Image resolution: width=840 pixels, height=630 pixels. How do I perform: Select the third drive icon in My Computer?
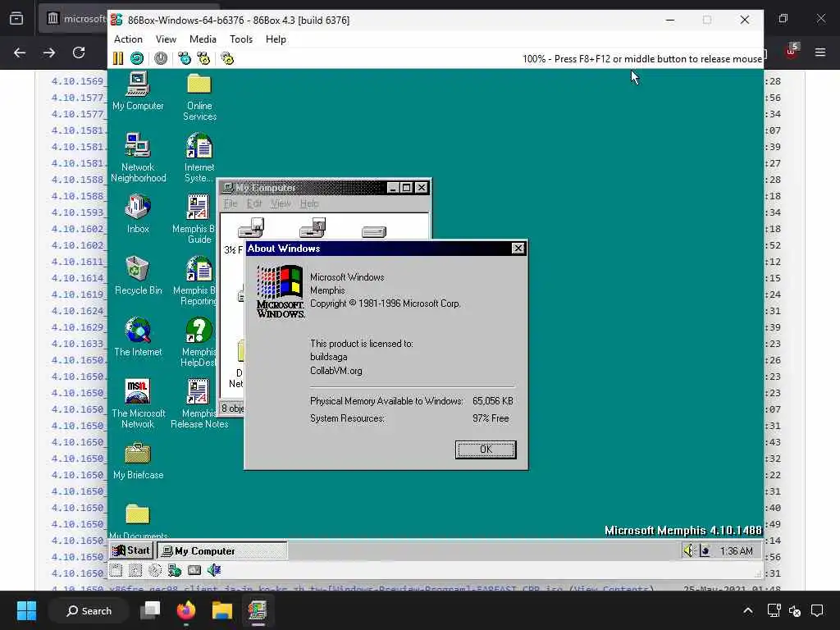(374, 231)
